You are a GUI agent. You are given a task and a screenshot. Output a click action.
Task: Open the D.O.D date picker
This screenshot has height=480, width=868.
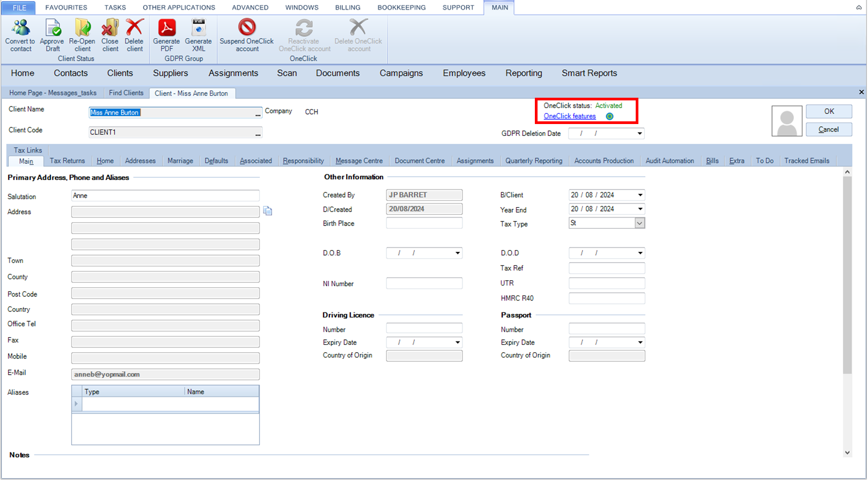click(640, 253)
